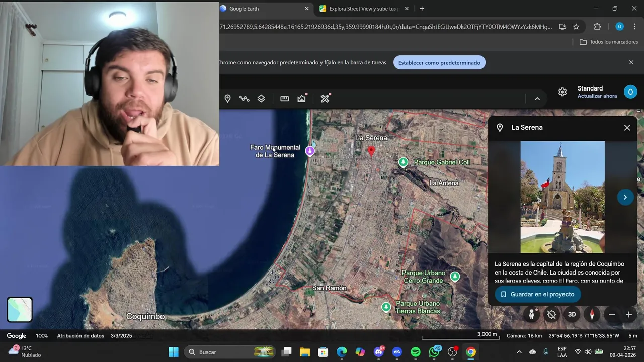This screenshot has height=362, width=644.
Task: Open the historical imagery tool
Action: pos(302,98)
